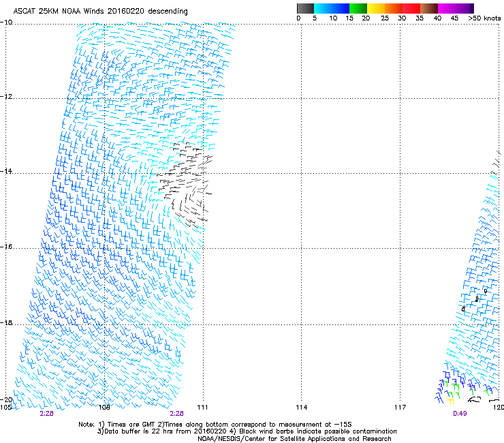Click the 'Data buffer is 22 hrs' note line
504x443 pixels.
click(247, 431)
